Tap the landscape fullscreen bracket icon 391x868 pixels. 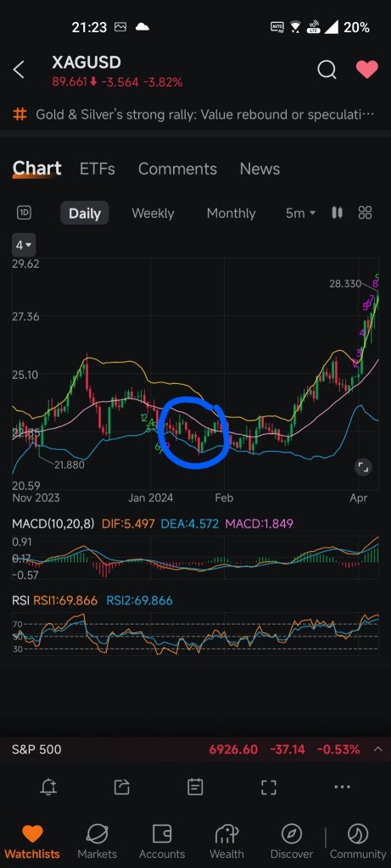269,787
